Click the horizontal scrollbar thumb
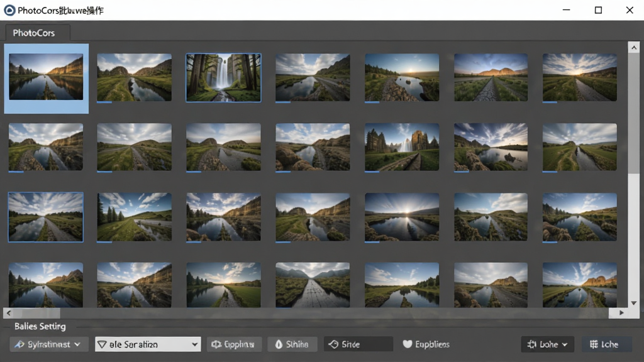 pyautogui.click(x=37, y=313)
